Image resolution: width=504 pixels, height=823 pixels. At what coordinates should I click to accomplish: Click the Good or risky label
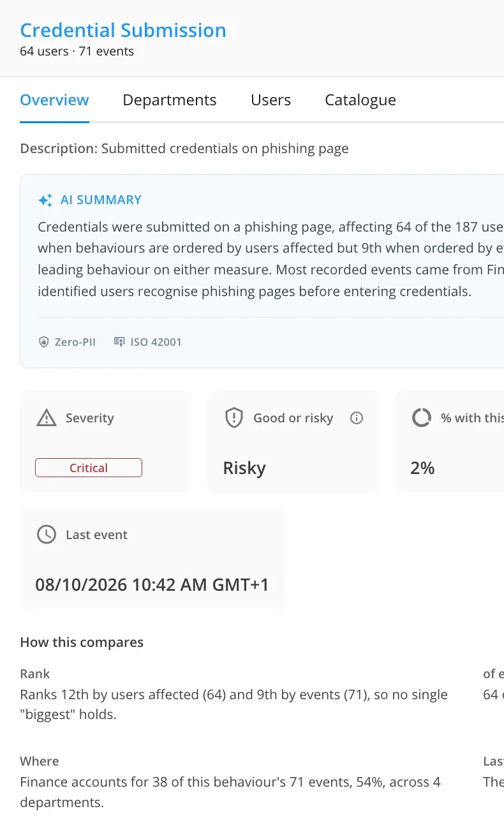coord(293,418)
